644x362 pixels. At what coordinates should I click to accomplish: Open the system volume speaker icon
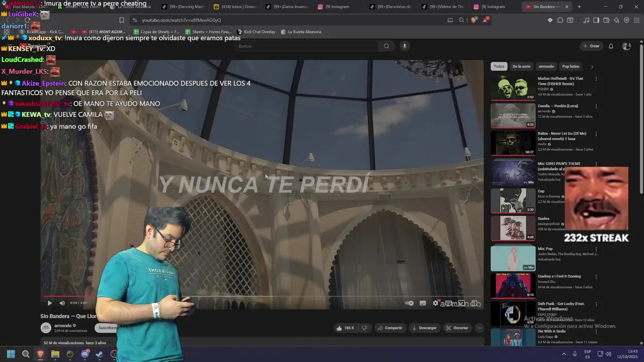click(608, 354)
